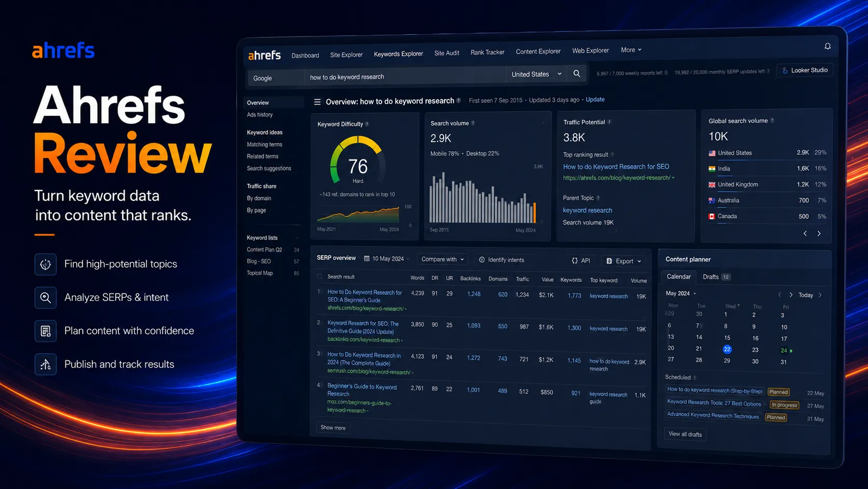Select the Ads history sidebar item
Screen dimensions: 868x489
coord(260,115)
